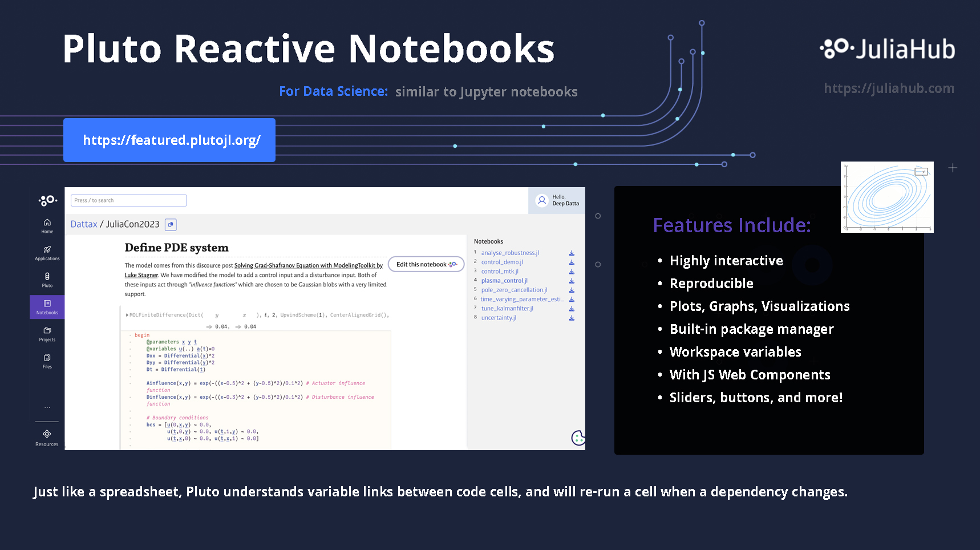Open the Dattax breadcrumb link
This screenshot has height=550, width=980.
(x=84, y=224)
